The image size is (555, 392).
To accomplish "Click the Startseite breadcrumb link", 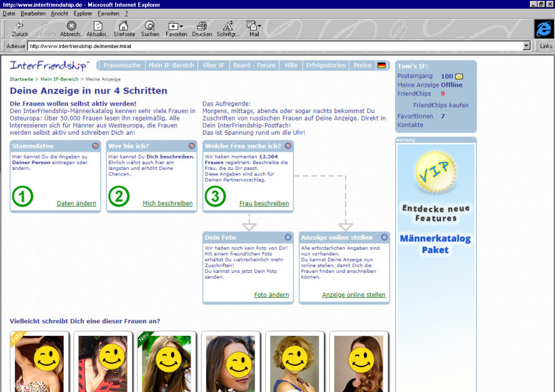I will [x=21, y=79].
